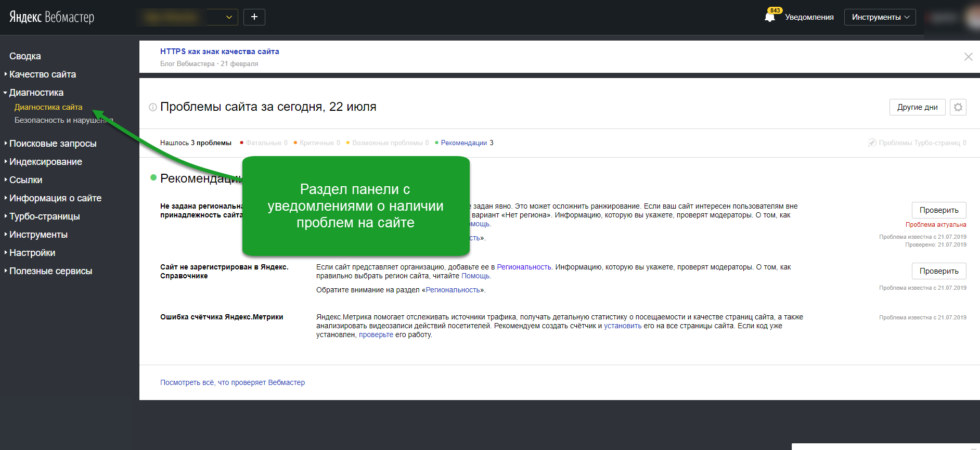Expand Турбо-страницы sidebar section
This screenshot has height=450, width=980.
(42, 216)
